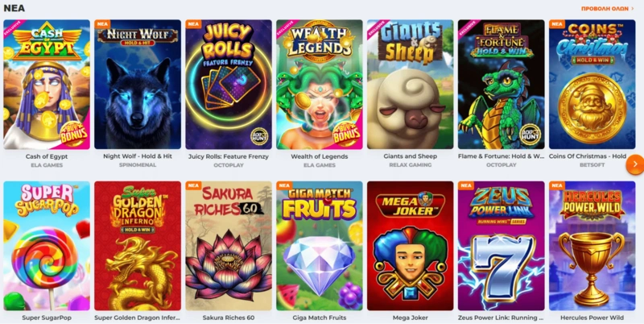Click the Buy Bonus badge on Cash of Egypt

point(74,134)
